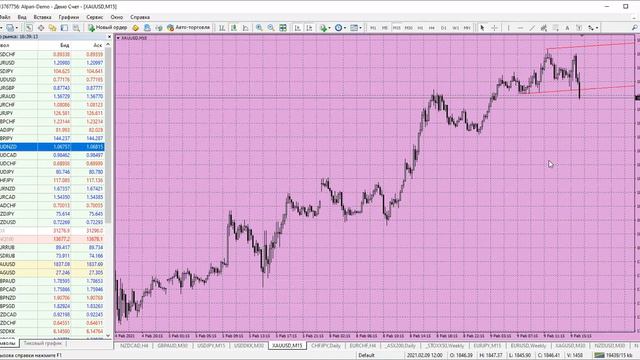Open MetaEditor via the yellow diamond icon
Screen dimensions: 640x360
(x=136, y=28)
